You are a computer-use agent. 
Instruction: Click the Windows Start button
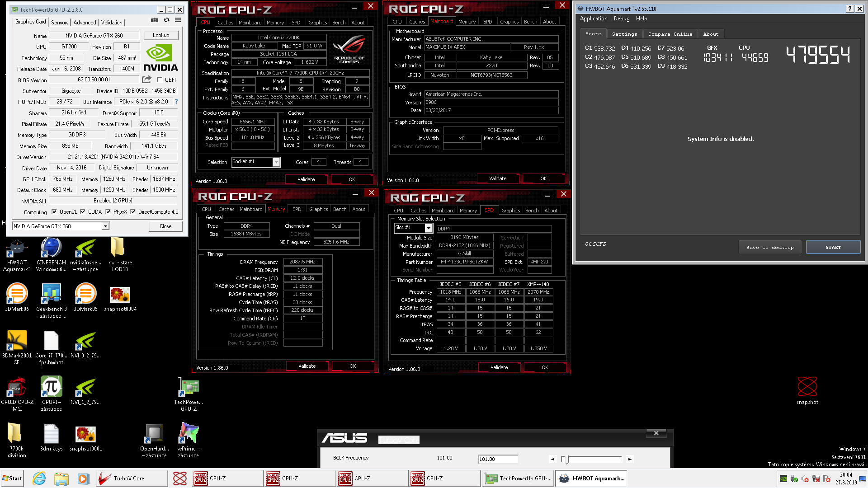(13, 479)
